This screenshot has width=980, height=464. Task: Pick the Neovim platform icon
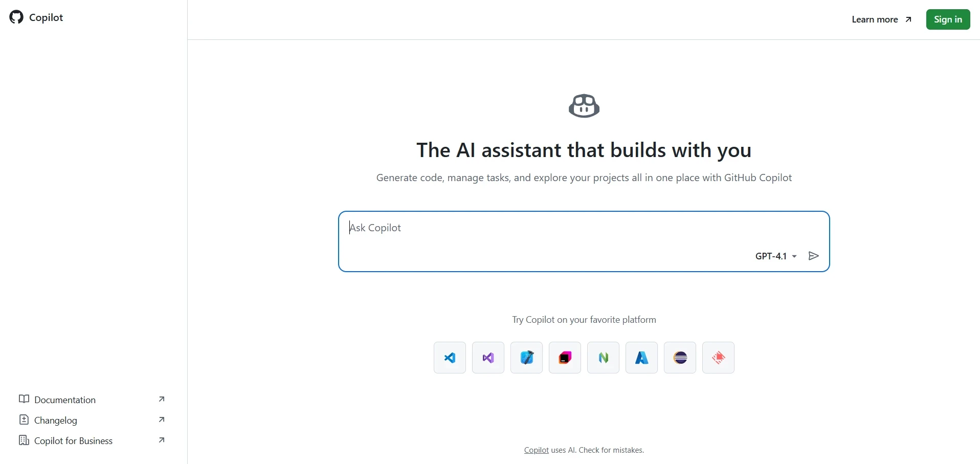[603, 357]
